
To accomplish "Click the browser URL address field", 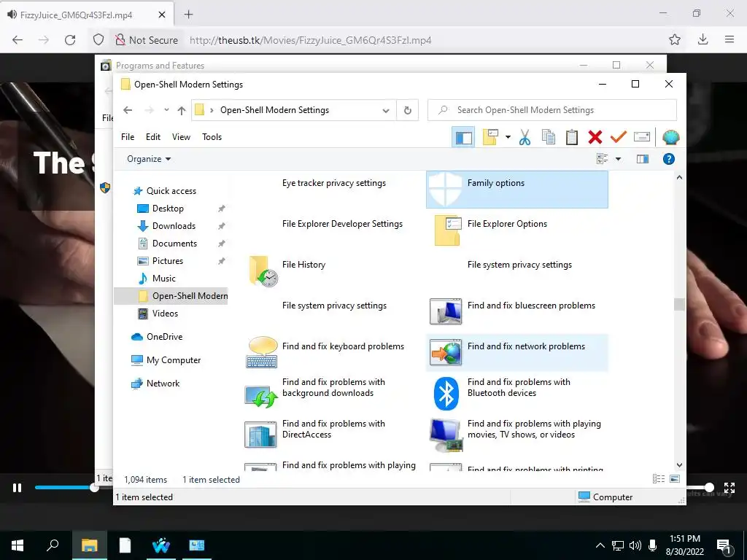I will [311, 40].
